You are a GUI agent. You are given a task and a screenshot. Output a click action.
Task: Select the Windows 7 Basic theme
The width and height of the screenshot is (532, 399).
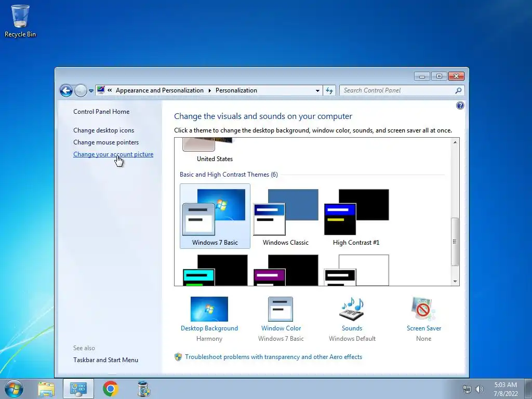point(215,216)
